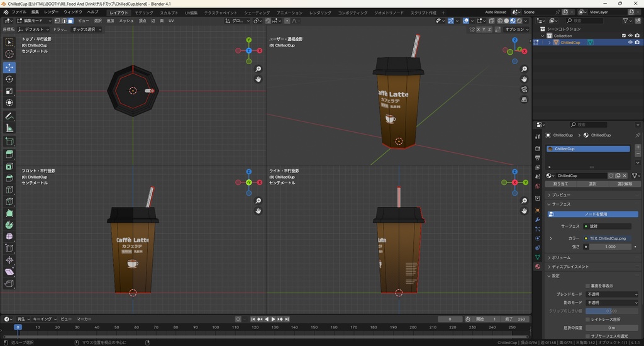This screenshot has height=346, width=644.
Task: Click the pan hand icon in front viewport
Action: point(258,211)
